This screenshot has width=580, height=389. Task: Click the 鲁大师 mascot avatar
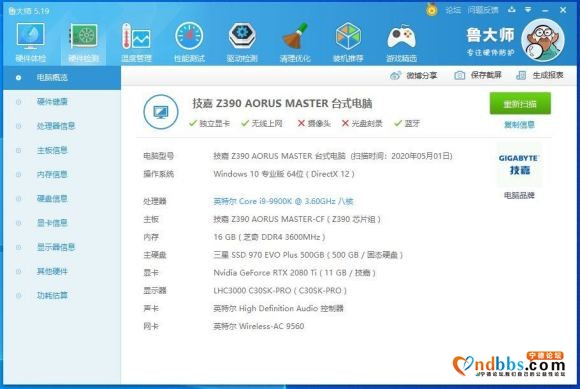pyautogui.click(x=543, y=40)
